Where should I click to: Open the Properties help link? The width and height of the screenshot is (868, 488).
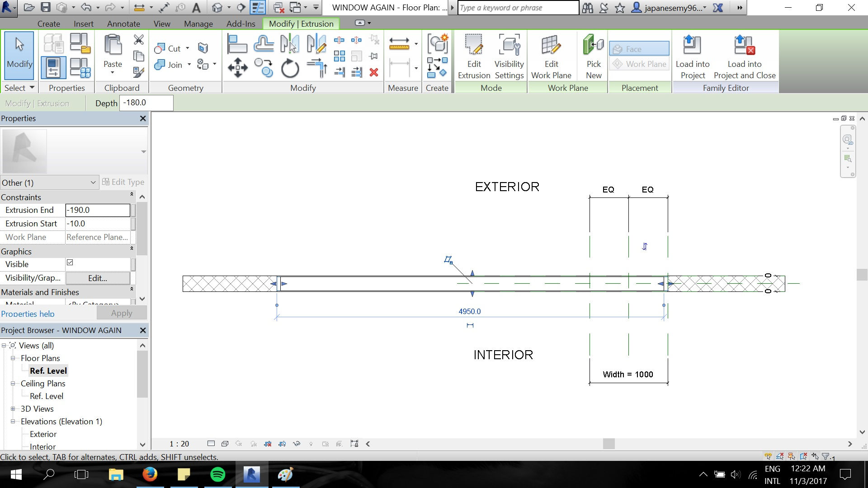(28, 314)
